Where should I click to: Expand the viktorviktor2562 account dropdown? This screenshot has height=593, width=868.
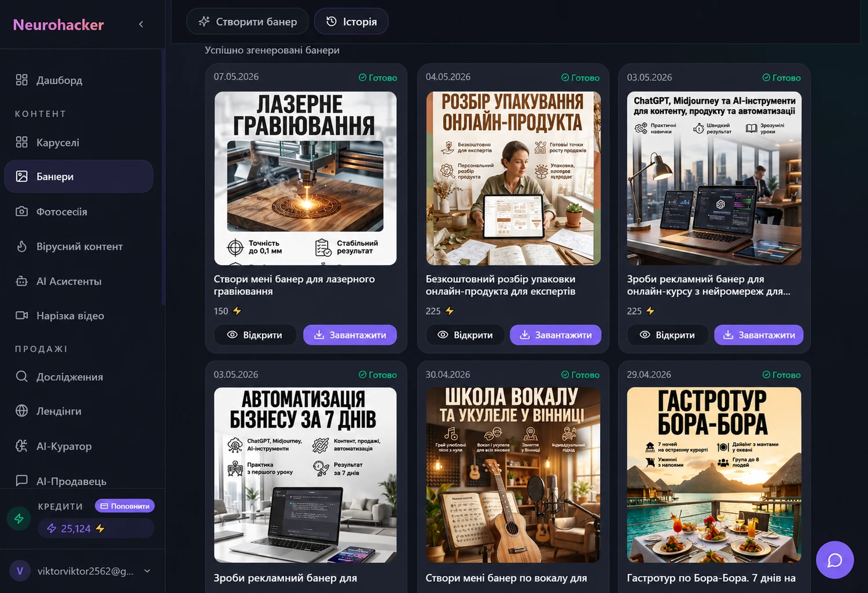[147, 571]
